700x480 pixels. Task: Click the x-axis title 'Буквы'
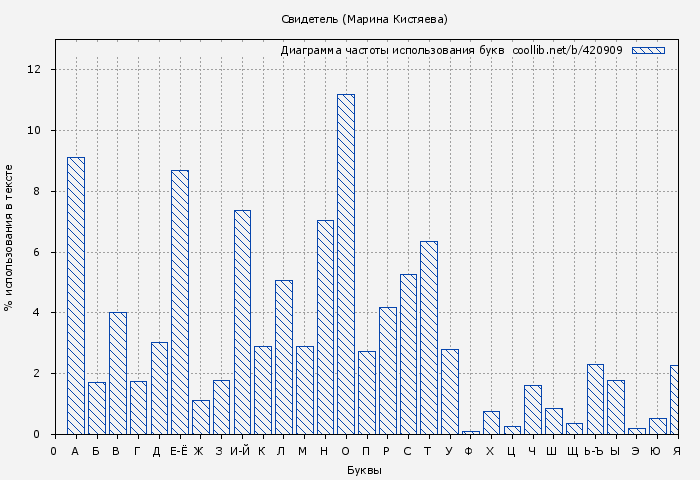coord(364,470)
